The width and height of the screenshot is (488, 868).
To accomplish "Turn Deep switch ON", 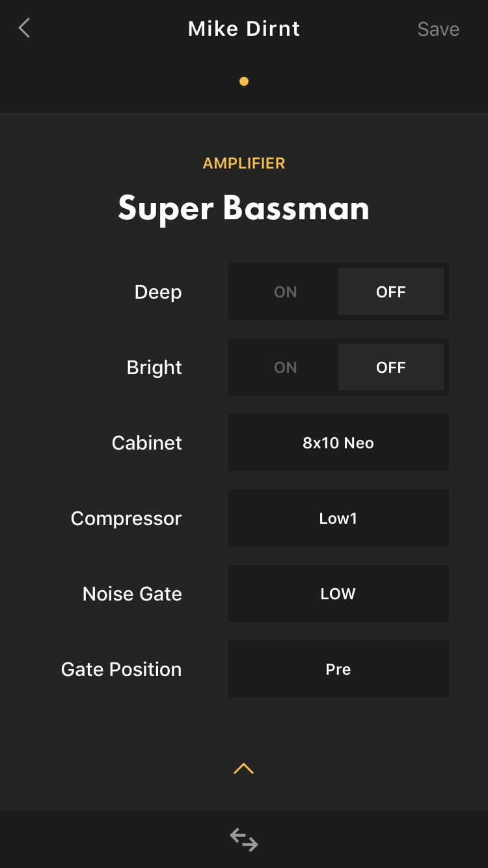I will tap(286, 292).
